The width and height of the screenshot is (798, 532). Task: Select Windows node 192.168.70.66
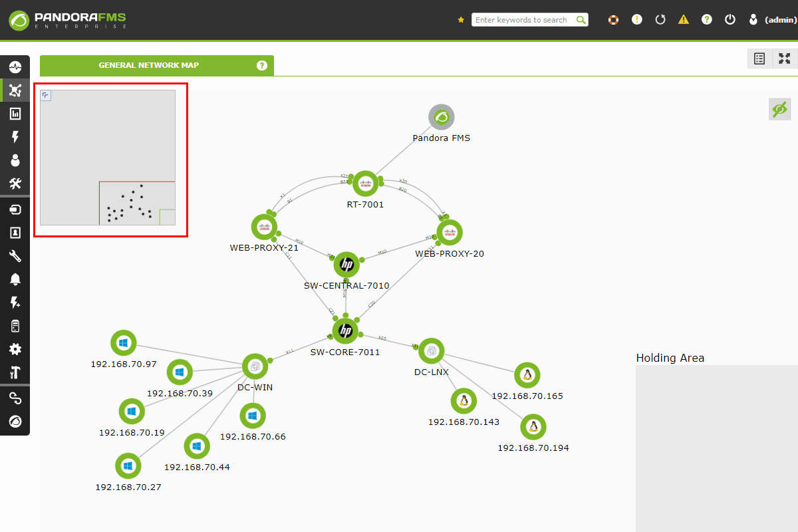(253, 416)
